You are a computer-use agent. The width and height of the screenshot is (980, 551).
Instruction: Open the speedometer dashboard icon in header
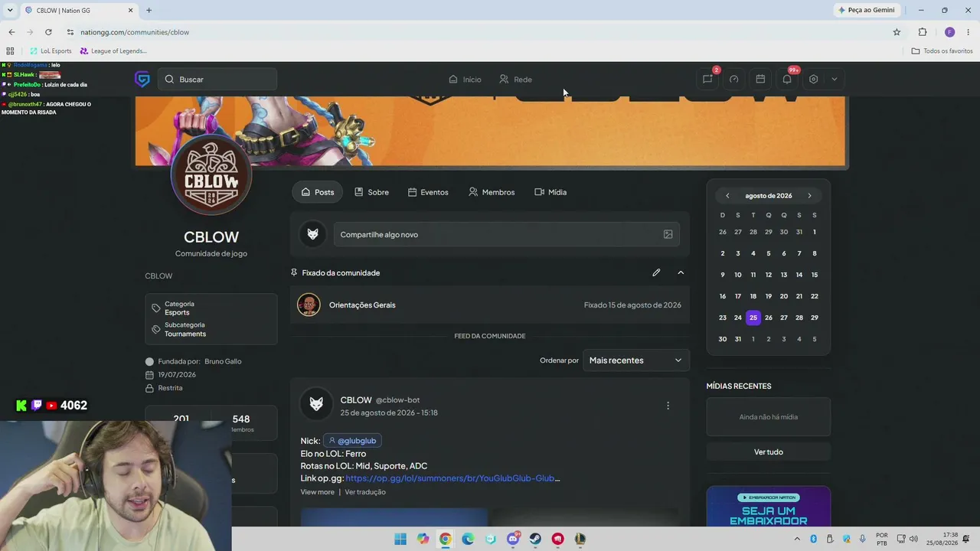point(733,79)
